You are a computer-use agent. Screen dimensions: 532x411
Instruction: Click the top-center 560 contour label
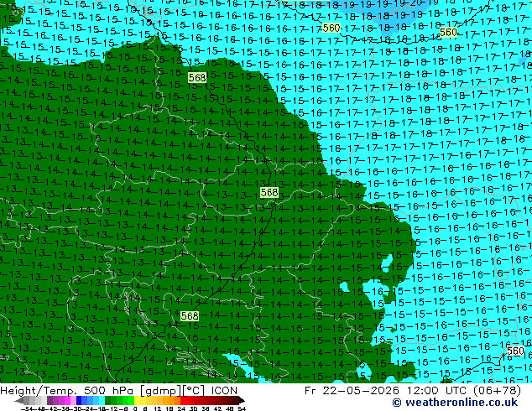coord(331,28)
